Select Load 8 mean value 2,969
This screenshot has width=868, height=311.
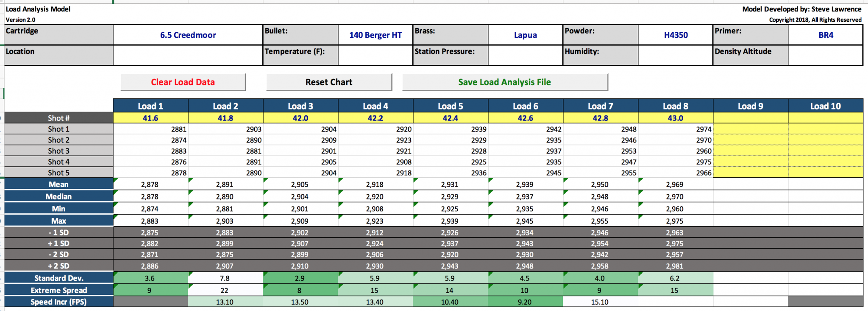[676, 184]
